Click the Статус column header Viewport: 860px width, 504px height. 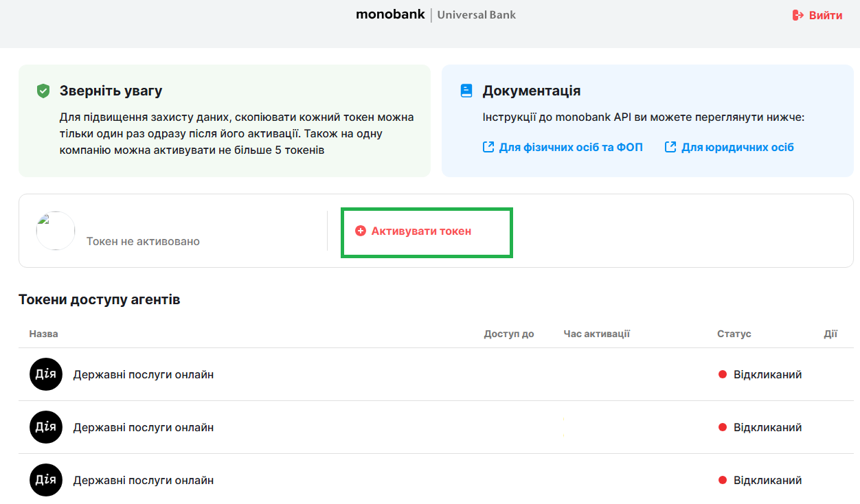pyautogui.click(x=734, y=334)
